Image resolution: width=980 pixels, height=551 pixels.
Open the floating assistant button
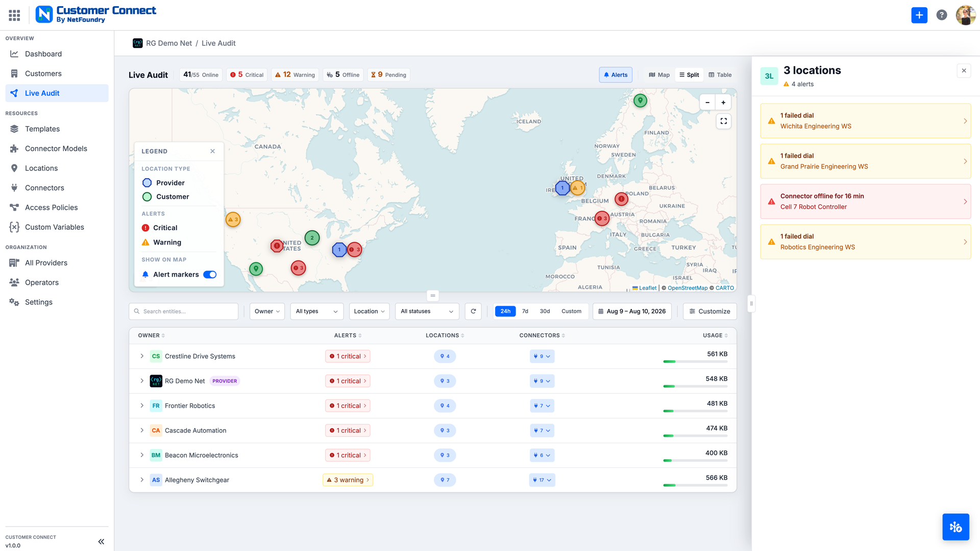(955, 527)
